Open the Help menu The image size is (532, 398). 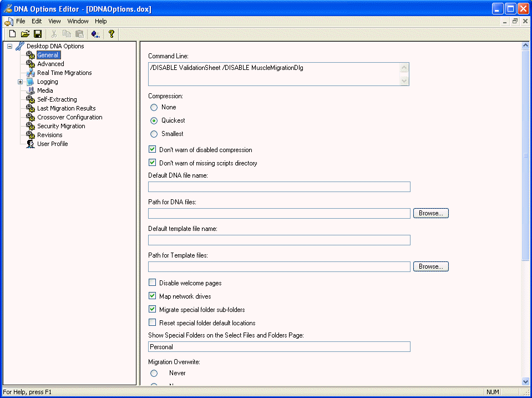[101, 21]
